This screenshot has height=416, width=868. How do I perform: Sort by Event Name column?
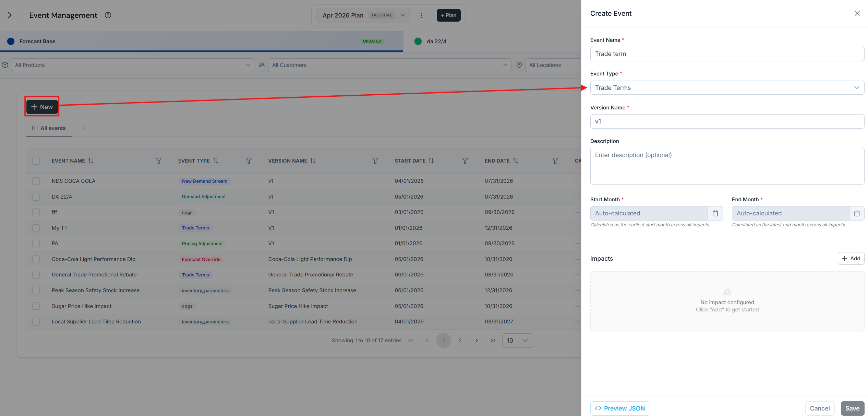point(91,161)
